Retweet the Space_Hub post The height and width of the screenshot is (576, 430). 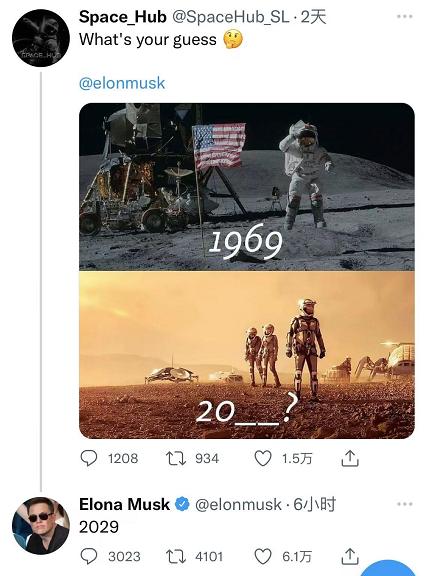click(x=176, y=458)
